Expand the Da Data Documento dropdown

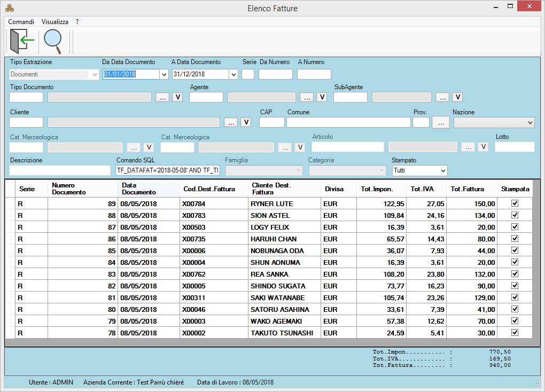[x=164, y=75]
